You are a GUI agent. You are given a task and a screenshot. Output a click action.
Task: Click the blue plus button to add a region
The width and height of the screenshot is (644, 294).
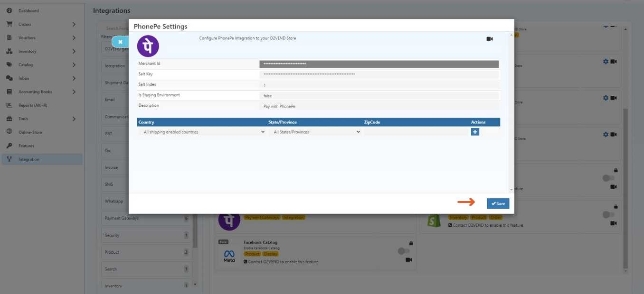[x=475, y=131]
